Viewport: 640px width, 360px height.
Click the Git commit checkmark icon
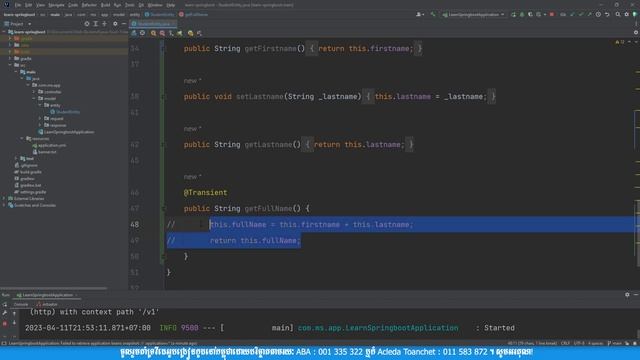tap(581, 14)
